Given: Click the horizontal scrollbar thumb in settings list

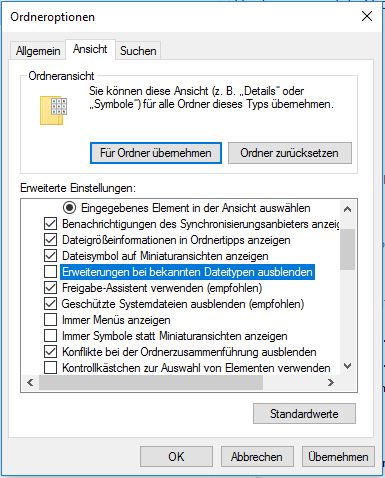Looking at the screenshot, I should pyautogui.click(x=151, y=382).
